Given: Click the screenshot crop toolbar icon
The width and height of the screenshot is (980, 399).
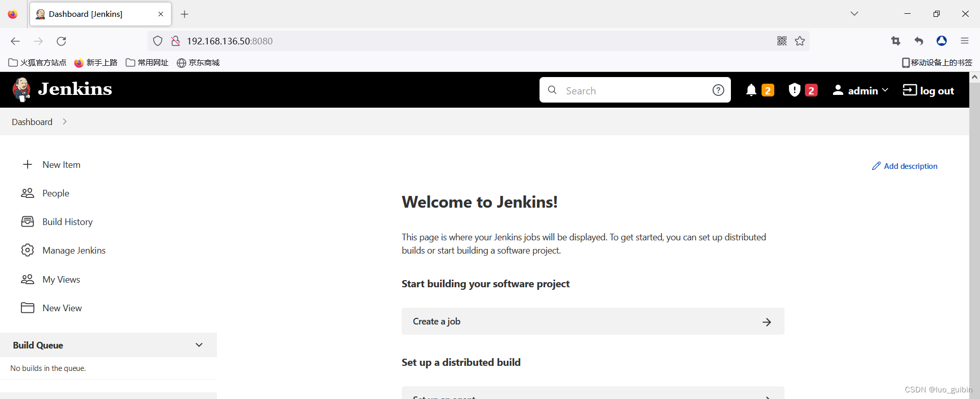Looking at the screenshot, I should point(896,41).
